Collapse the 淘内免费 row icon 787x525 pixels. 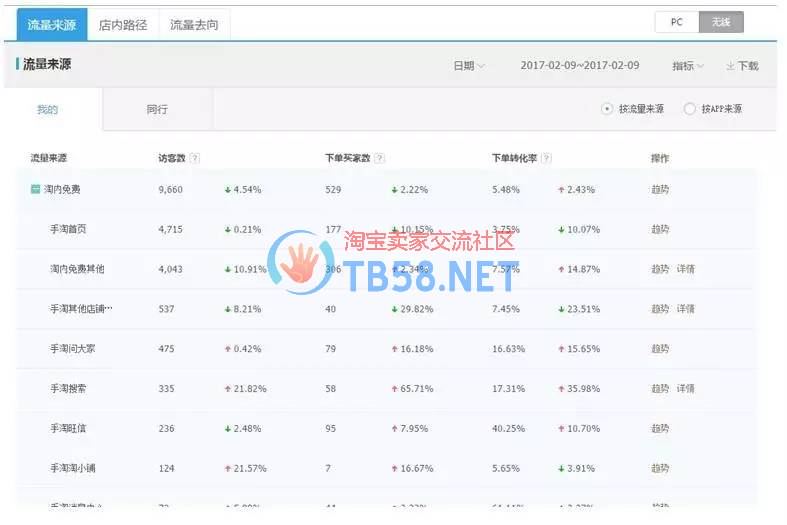click(x=36, y=189)
